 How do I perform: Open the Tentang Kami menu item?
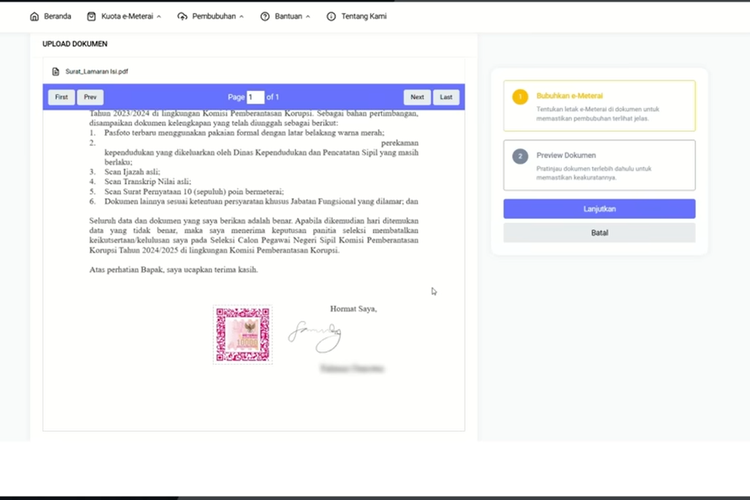(363, 16)
